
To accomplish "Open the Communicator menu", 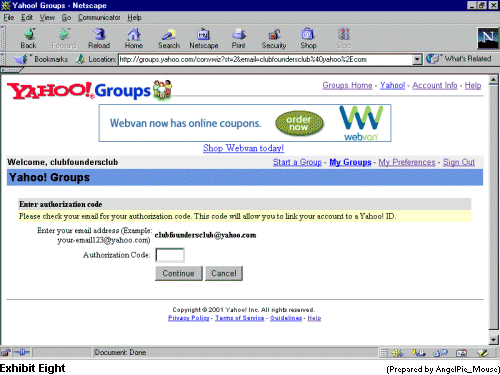I will [x=99, y=17].
